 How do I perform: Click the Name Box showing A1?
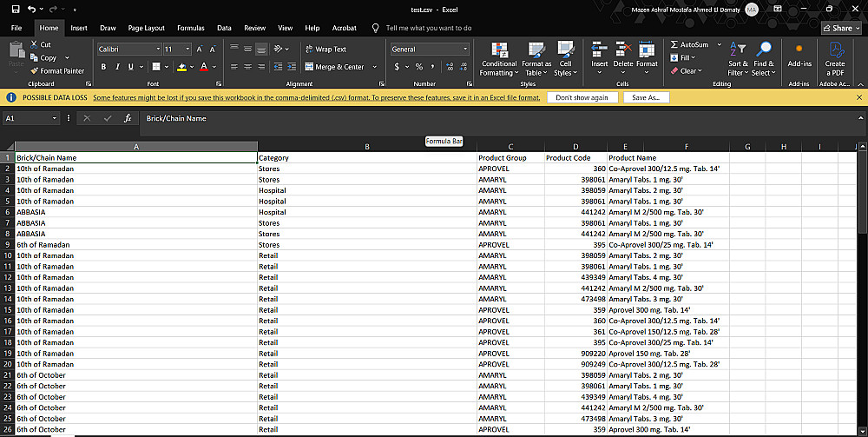coord(31,118)
